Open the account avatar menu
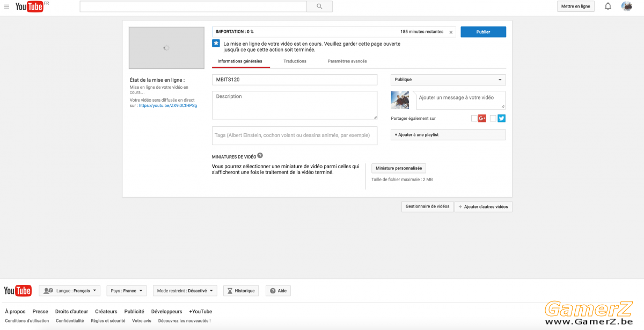 626,6
